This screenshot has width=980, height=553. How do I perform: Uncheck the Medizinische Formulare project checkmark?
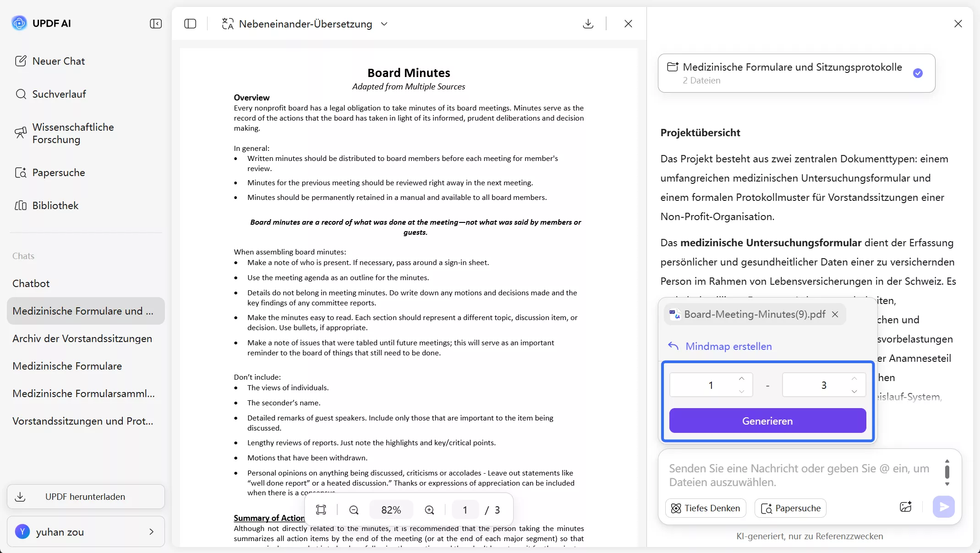pos(918,73)
